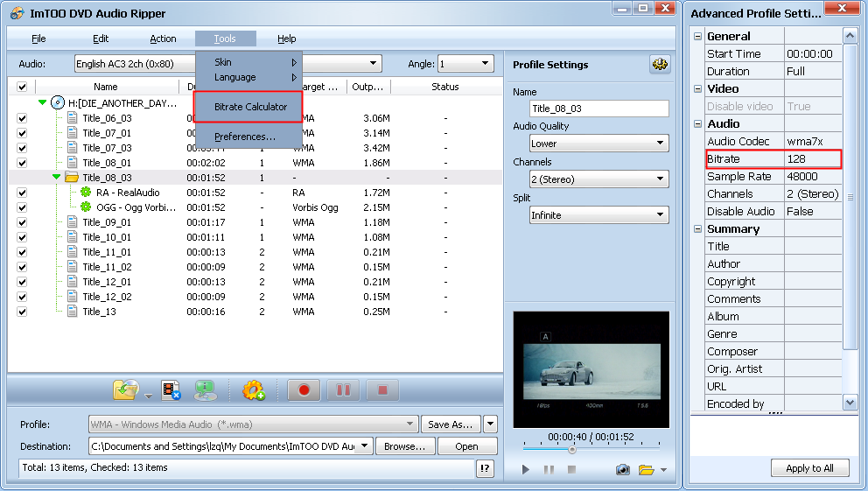
Task: Uncheck the Title_09_01 checkbox
Action: pyautogui.click(x=22, y=222)
